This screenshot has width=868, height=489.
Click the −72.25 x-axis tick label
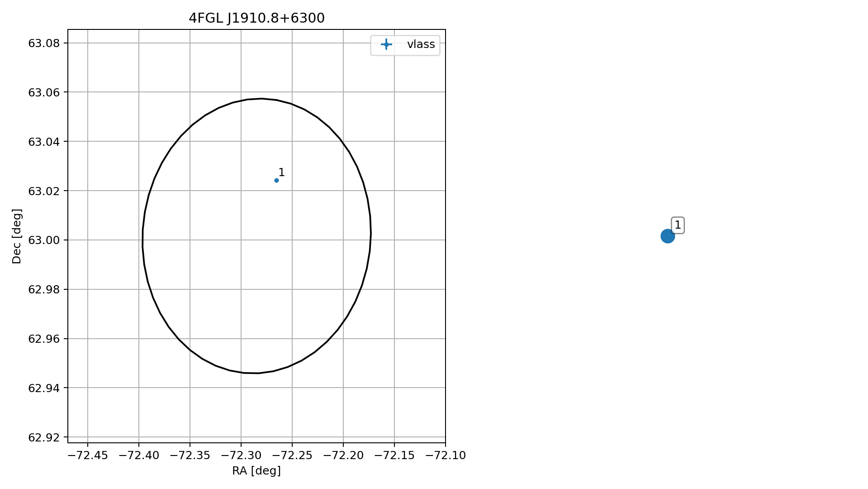click(x=292, y=455)
